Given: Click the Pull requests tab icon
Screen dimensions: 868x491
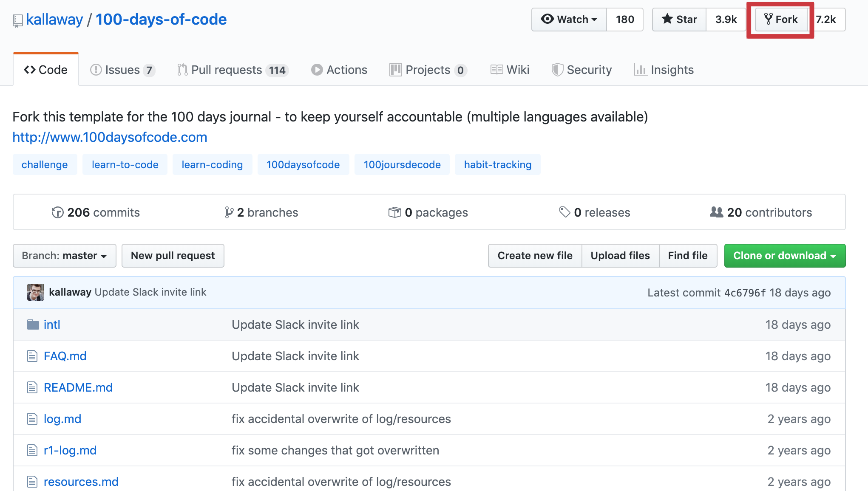Looking at the screenshot, I should (x=182, y=70).
